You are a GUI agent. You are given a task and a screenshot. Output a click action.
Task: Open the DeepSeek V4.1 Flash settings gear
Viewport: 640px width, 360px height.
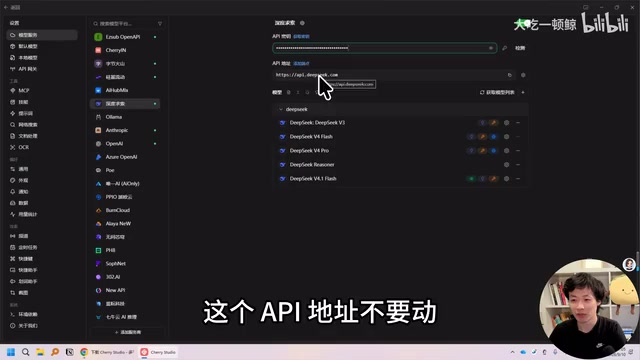click(506, 179)
